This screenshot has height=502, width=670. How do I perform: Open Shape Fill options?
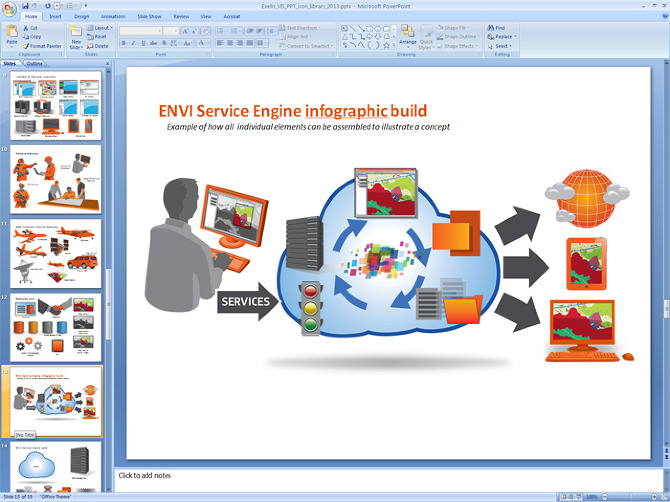point(455,28)
